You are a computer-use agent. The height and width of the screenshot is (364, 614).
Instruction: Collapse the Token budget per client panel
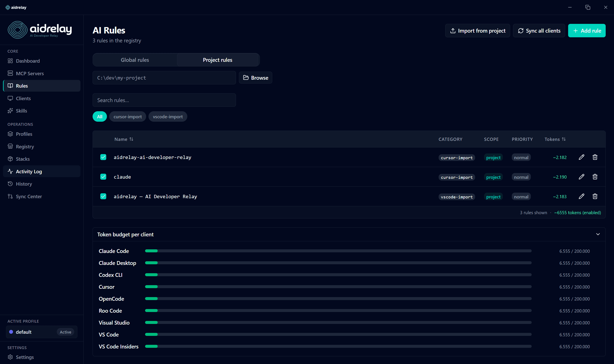(598, 234)
